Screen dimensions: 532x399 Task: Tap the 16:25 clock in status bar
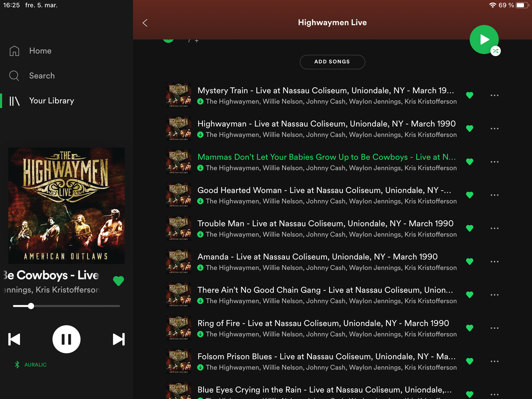11,5
